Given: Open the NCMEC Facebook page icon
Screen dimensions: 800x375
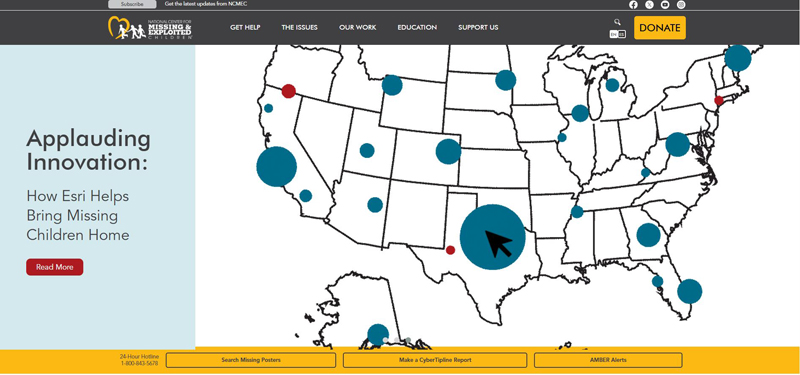Looking at the screenshot, I should [x=633, y=5].
